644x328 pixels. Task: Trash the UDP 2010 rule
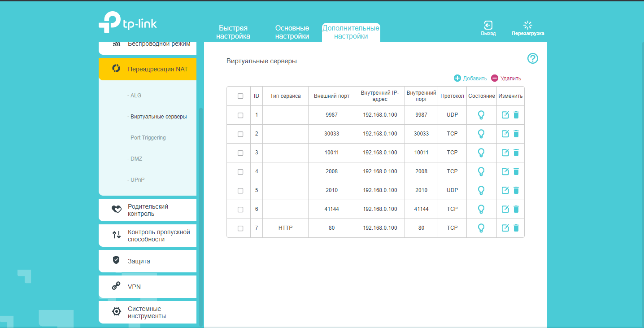(x=516, y=190)
